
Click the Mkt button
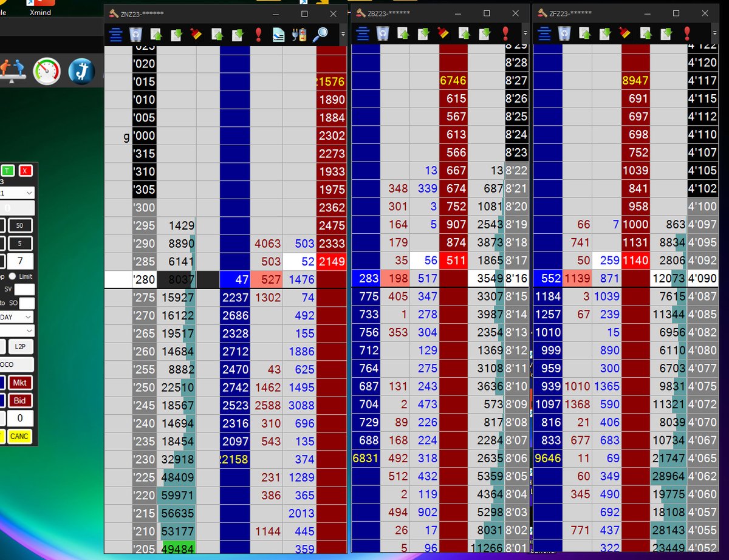click(x=21, y=383)
